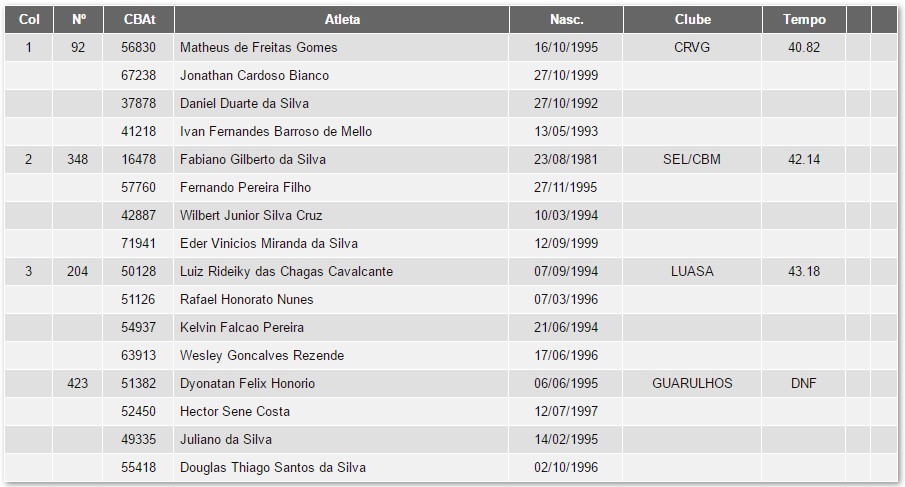Viewport: 905px width, 487px height.
Task: Click the Nº column header
Action: click(x=78, y=19)
